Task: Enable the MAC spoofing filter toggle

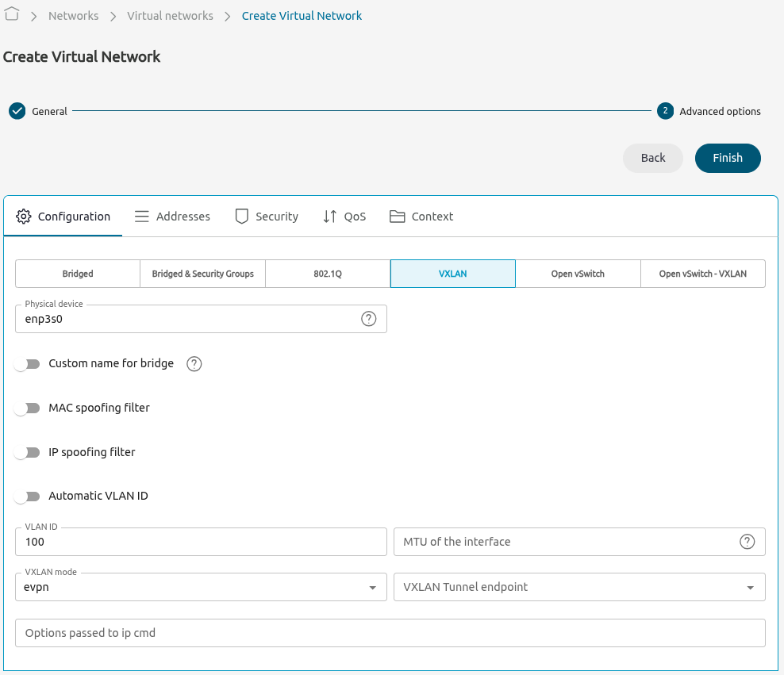Action: 29,408
